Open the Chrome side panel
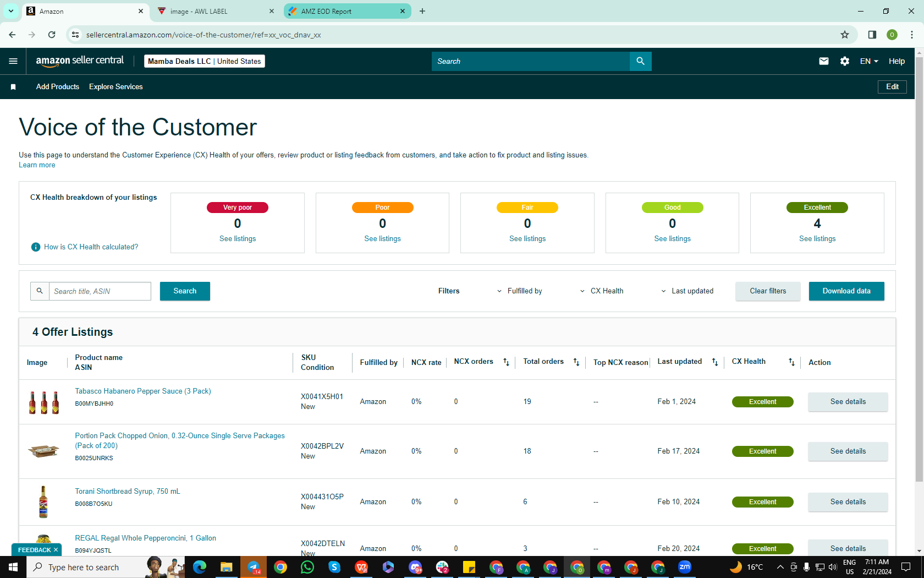Viewport: 924px width, 578px height. tap(872, 35)
